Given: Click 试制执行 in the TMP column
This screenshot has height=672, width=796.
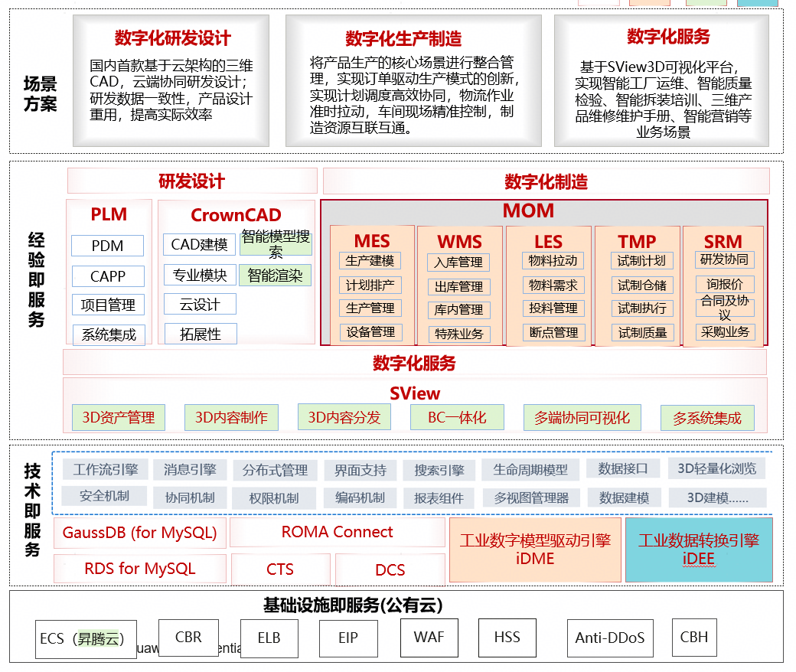Looking at the screenshot, I should (x=641, y=308).
